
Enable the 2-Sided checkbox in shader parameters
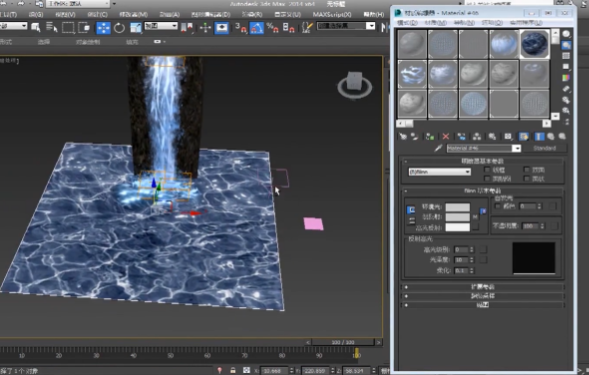[527, 170]
